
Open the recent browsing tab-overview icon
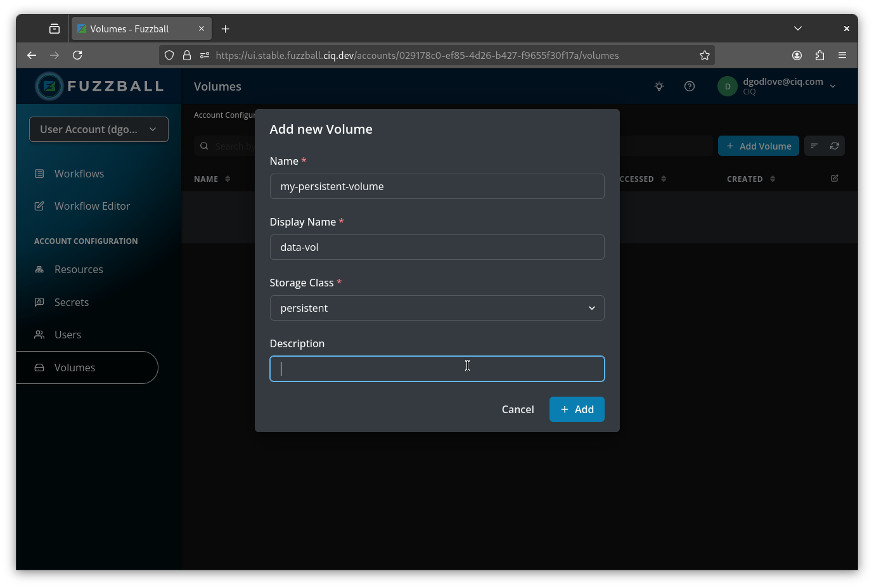[55, 29]
